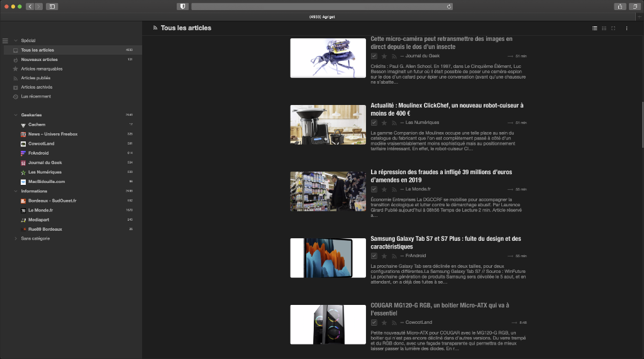Click the publish feed icon on COUGAR article
The height and width of the screenshot is (359, 644).
(x=394, y=323)
